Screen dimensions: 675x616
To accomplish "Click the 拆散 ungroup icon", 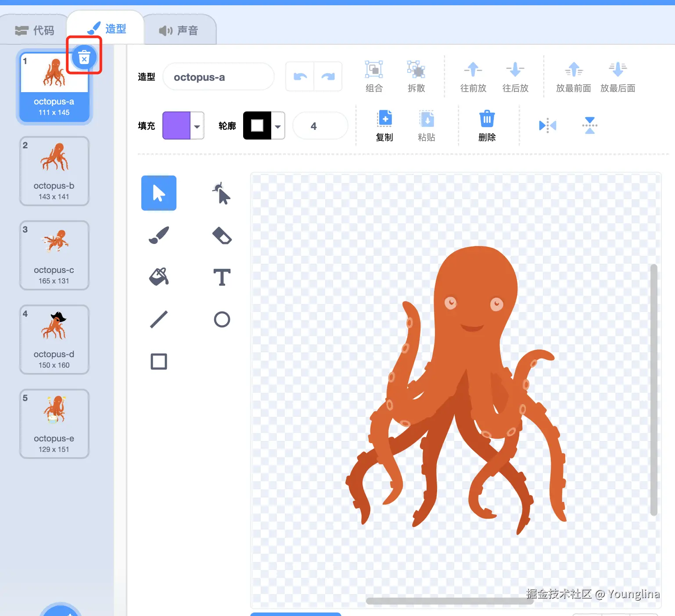I will [416, 76].
